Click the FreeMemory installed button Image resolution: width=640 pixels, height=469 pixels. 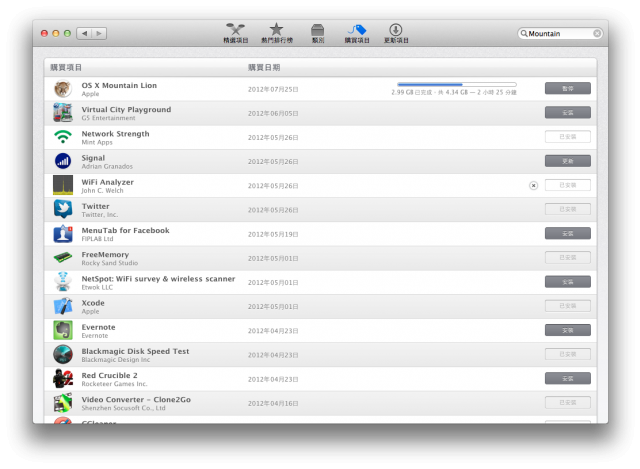(x=567, y=258)
